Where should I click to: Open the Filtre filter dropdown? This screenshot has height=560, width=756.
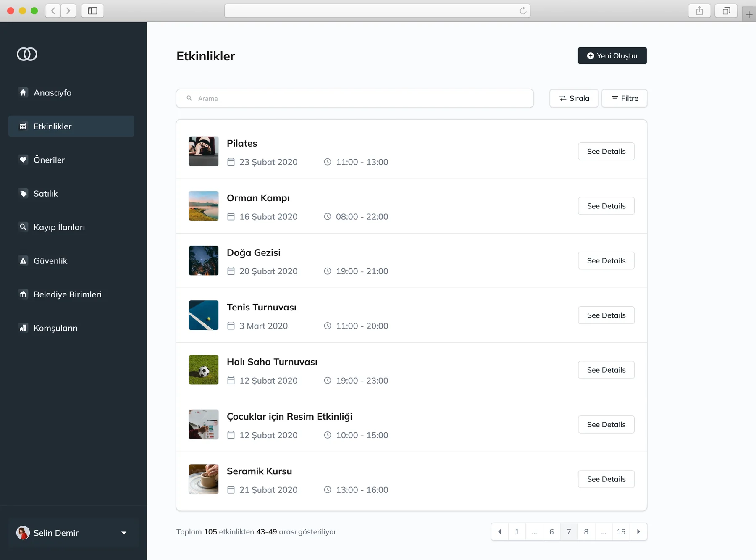[624, 98]
